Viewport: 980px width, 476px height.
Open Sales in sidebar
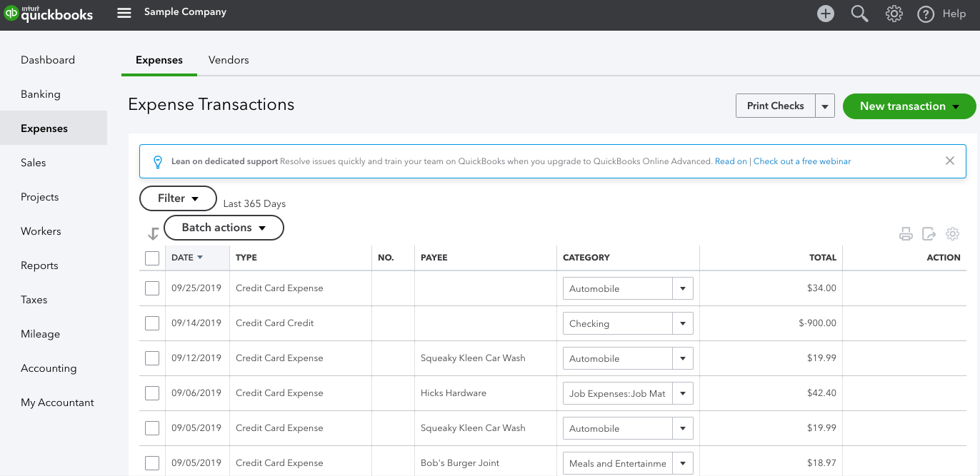[x=34, y=163]
